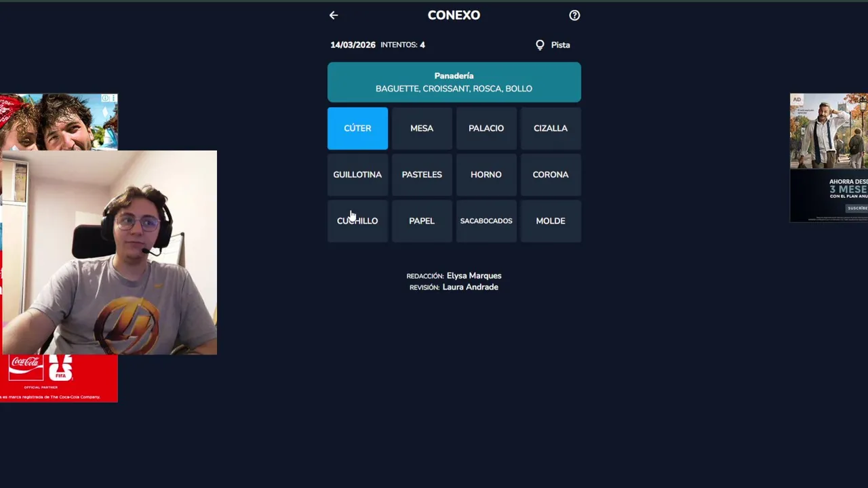Click author name Elysa Marques
Viewport: 868px width, 488px height.
click(474, 276)
